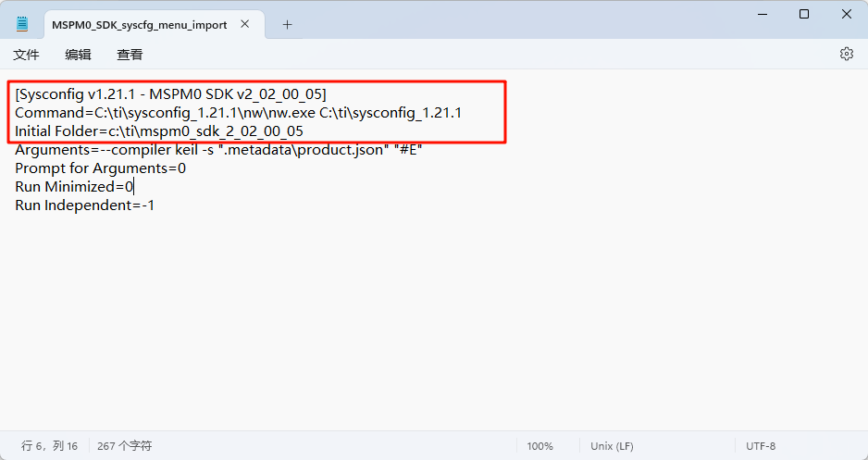Minimize the Notepad window
The image size is (868, 460).
[763, 15]
